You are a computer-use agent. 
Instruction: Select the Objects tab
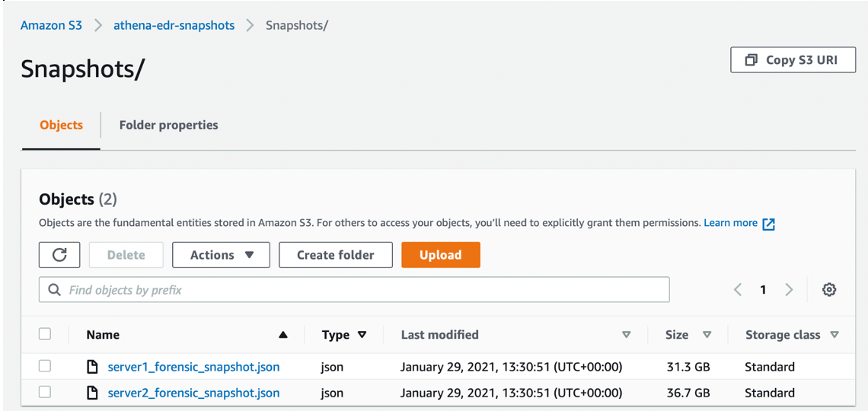(x=61, y=125)
